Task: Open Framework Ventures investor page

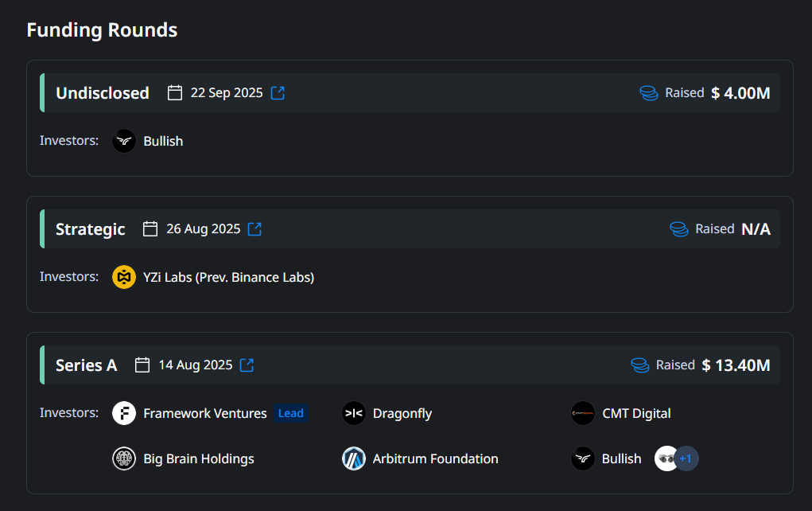Action: click(205, 413)
